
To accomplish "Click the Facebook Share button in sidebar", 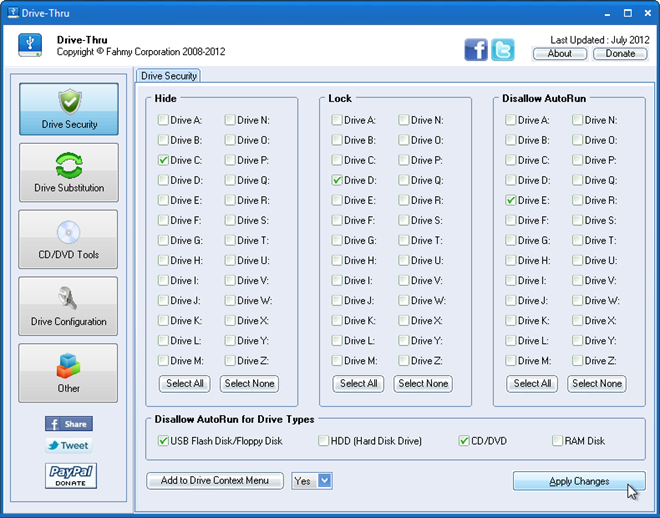I will coord(68,424).
